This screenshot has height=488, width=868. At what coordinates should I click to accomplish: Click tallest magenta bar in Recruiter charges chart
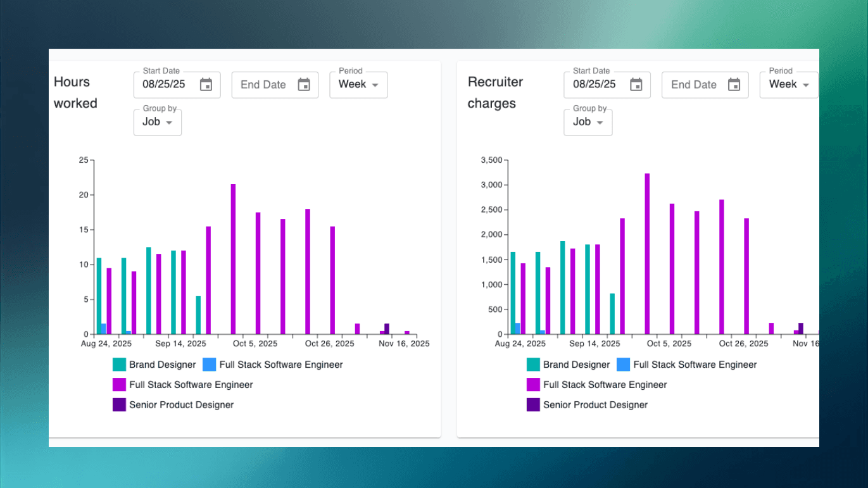647,254
